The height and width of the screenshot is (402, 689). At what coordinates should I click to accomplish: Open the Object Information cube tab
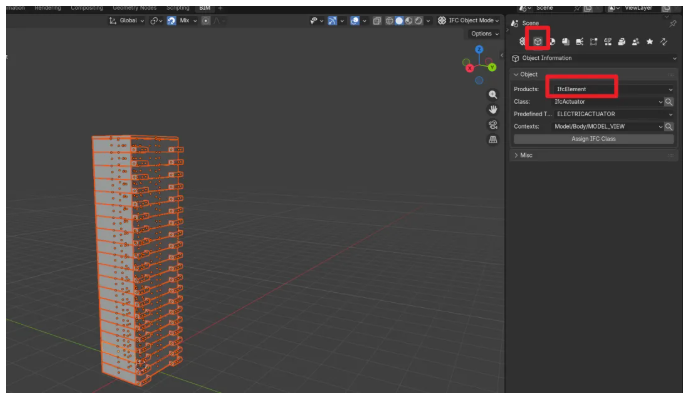537,41
